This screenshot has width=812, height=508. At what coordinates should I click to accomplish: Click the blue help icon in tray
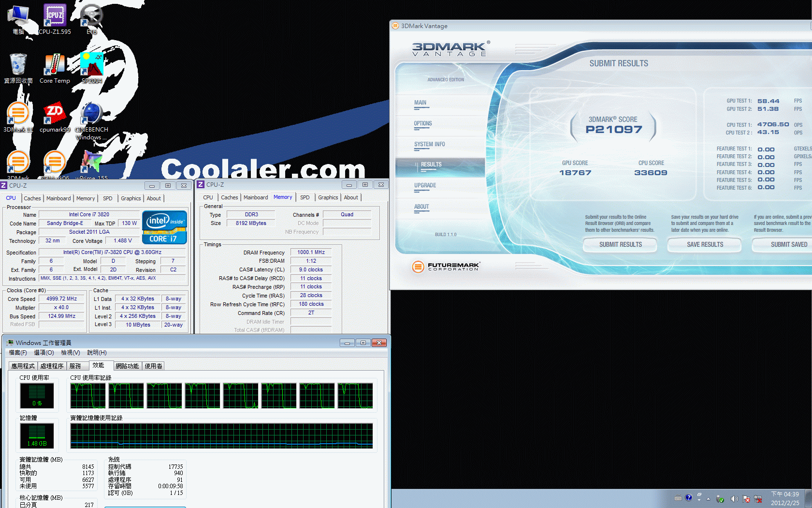coord(689,497)
